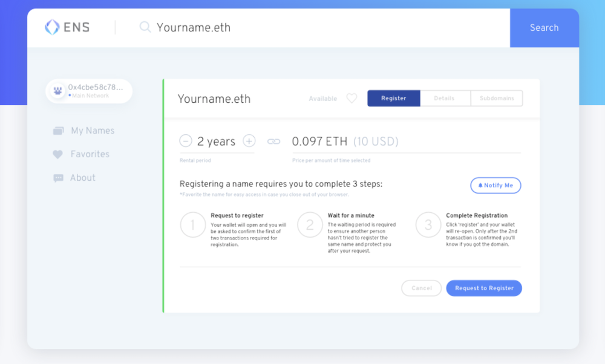The image size is (605, 364).
Task: Open the wallet address 0x4cbe58c78 pill
Action: click(x=89, y=91)
